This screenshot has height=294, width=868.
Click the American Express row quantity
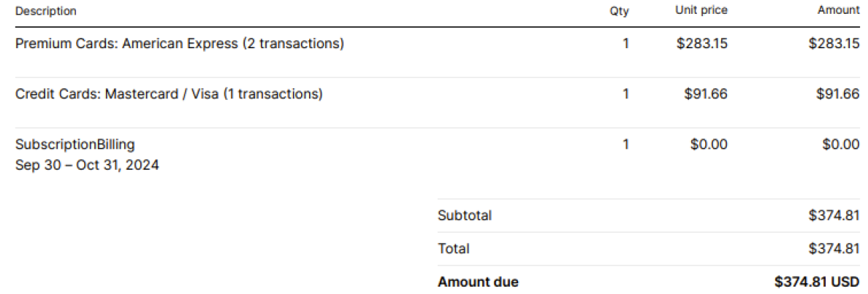tap(625, 44)
